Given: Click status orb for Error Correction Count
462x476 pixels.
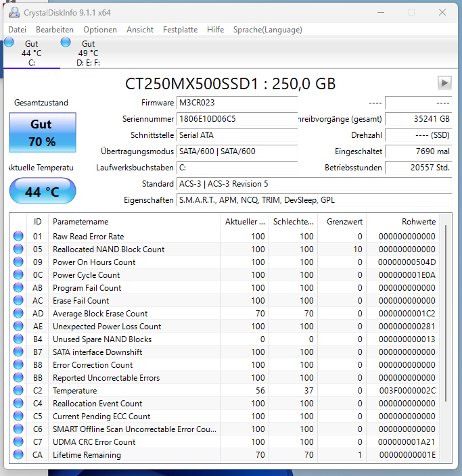Looking at the screenshot, I should 18,364.
